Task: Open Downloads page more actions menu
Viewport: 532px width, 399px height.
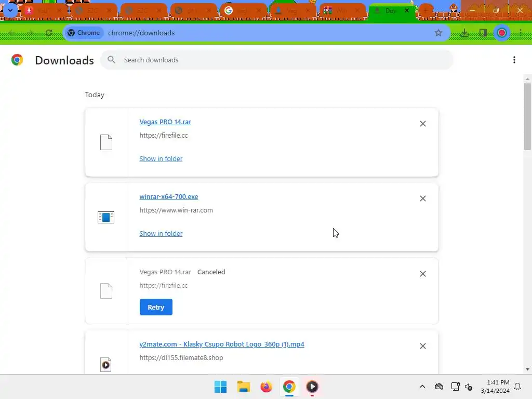Action: pyautogui.click(x=514, y=60)
